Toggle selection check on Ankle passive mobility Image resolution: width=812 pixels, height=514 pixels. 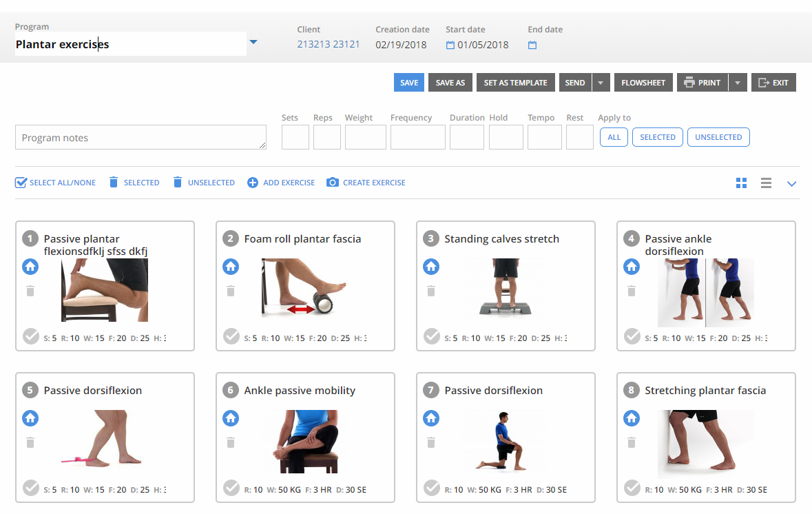pyautogui.click(x=231, y=488)
